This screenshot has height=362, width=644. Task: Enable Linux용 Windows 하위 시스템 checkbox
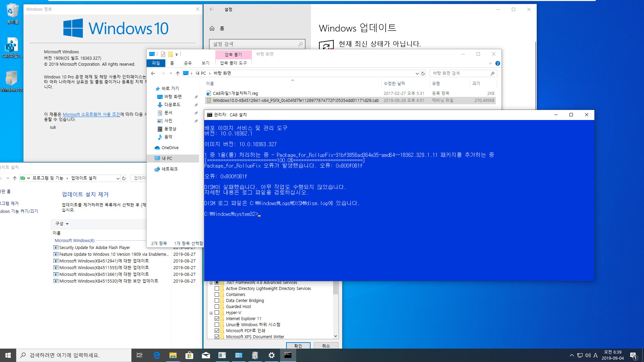(217, 325)
